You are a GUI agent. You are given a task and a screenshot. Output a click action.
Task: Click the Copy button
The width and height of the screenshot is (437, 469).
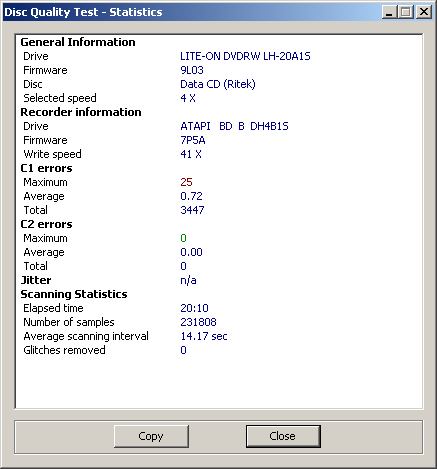pyautogui.click(x=151, y=436)
